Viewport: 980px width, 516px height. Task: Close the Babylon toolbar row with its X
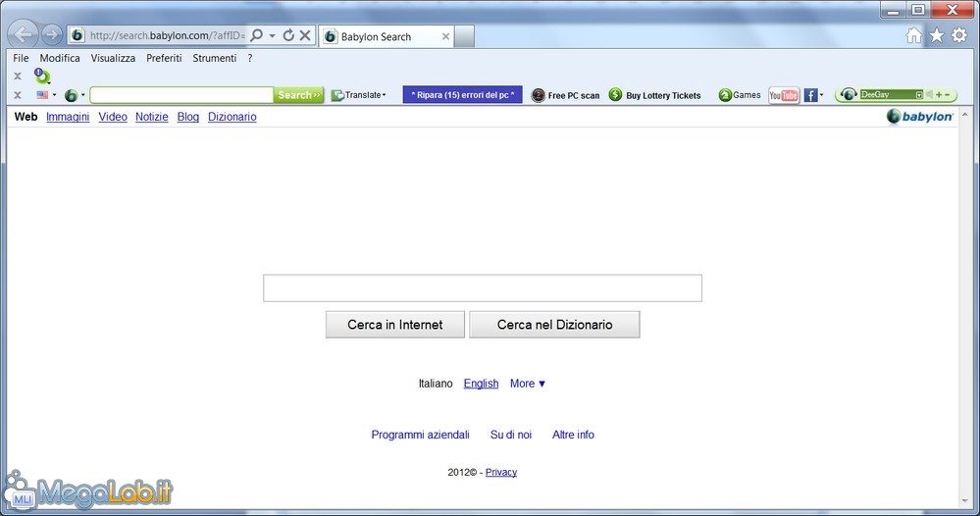point(18,95)
